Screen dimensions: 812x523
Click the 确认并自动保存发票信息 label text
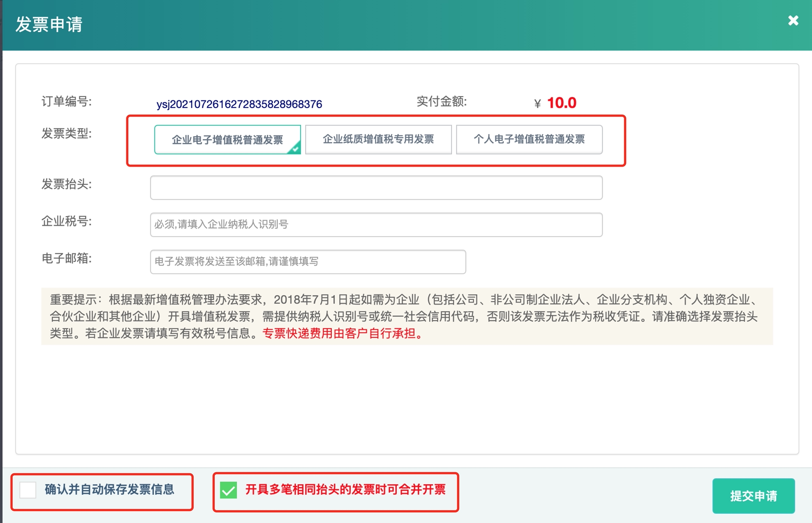point(109,490)
